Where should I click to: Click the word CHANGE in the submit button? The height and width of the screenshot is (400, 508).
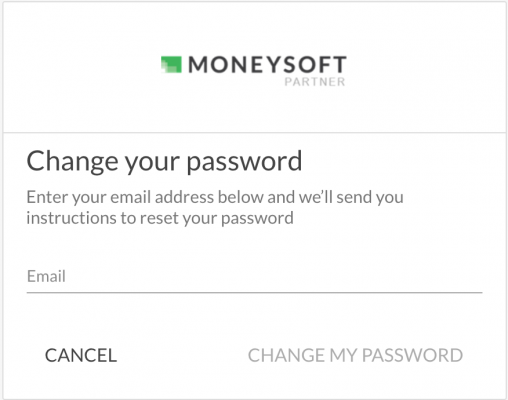coord(286,355)
